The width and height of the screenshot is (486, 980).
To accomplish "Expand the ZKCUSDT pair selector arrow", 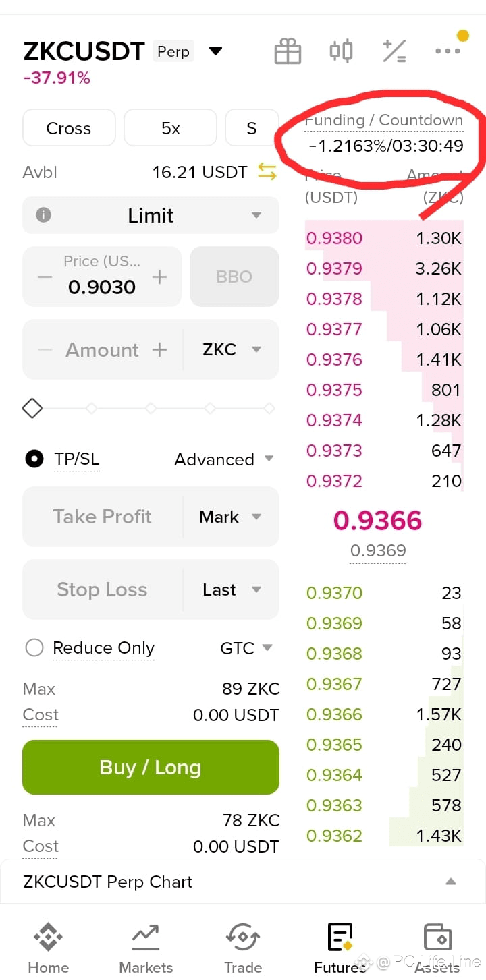I will (x=215, y=51).
